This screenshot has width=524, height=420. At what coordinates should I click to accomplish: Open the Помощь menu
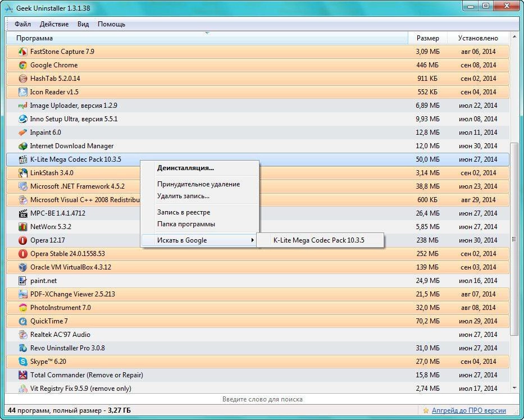pyautogui.click(x=112, y=24)
